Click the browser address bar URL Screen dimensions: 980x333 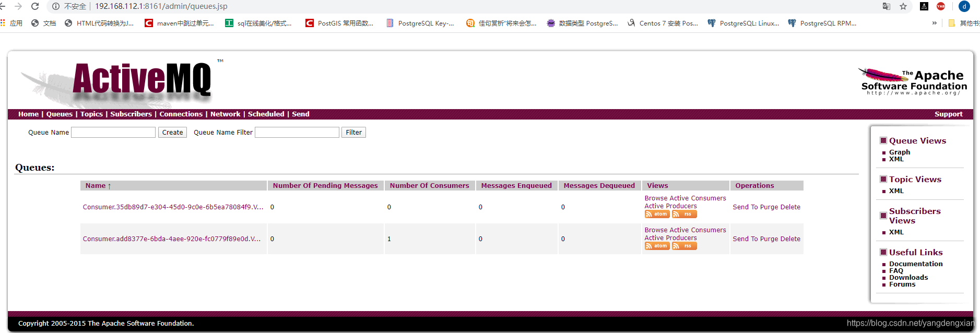click(x=161, y=6)
